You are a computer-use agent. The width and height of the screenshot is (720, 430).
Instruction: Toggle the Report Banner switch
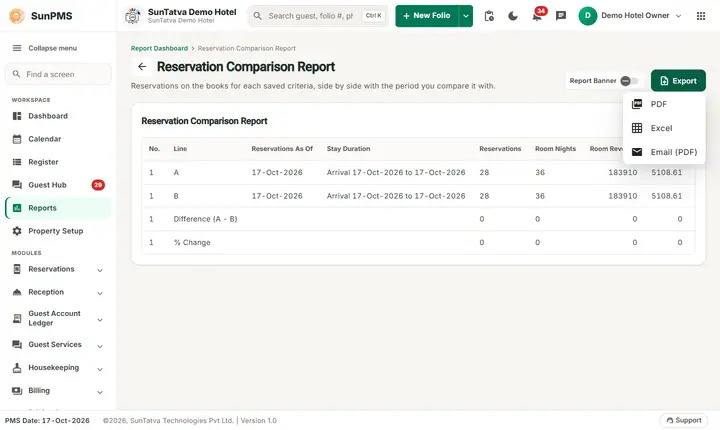(630, 81)
